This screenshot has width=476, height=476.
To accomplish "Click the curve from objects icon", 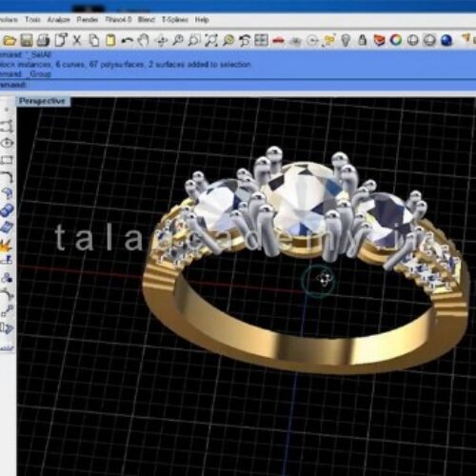I will tap(7, 294).
